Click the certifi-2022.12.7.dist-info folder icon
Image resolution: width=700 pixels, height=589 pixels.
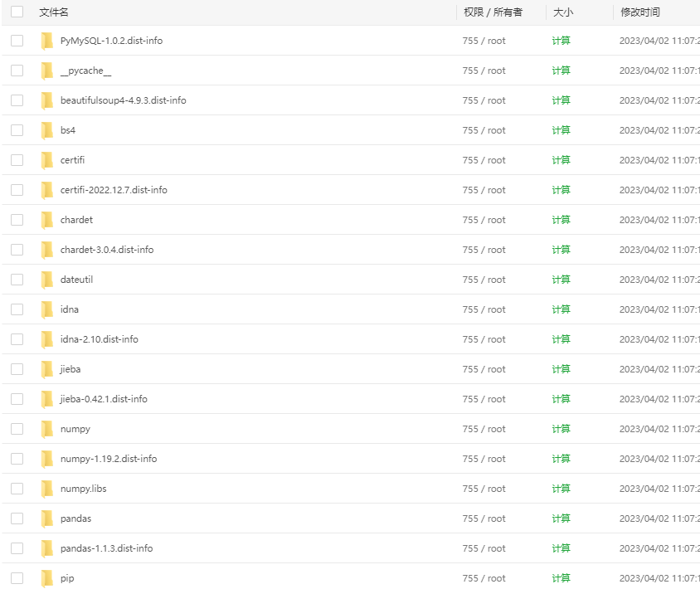point(47,191)
